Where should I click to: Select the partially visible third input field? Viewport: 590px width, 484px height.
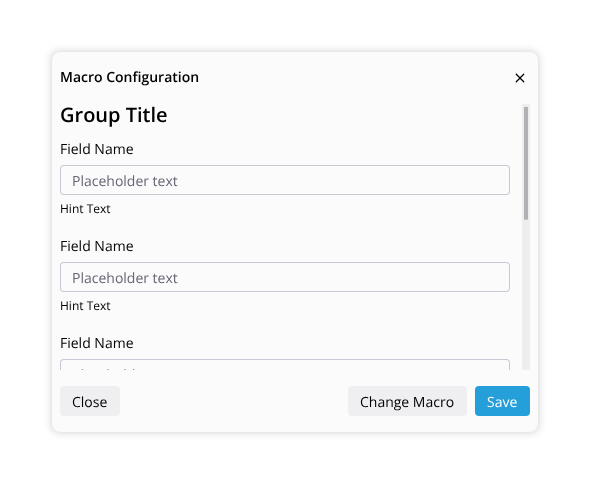285,365
